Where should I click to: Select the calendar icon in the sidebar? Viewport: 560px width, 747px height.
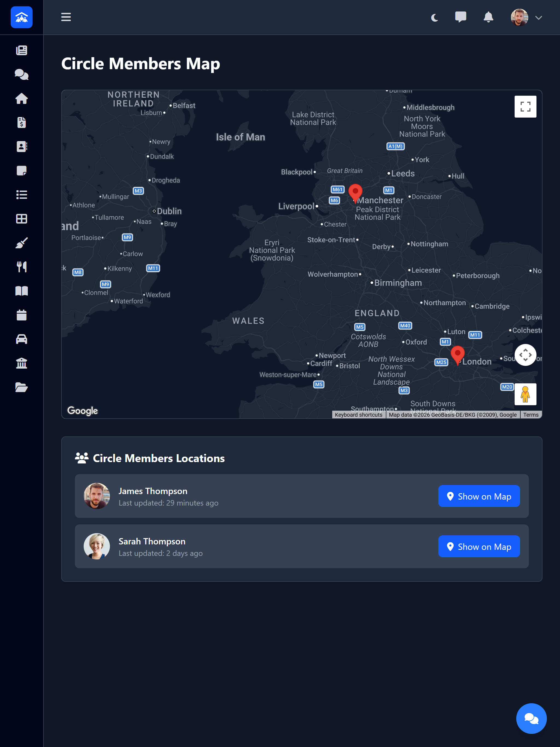(x=21, y=315)
